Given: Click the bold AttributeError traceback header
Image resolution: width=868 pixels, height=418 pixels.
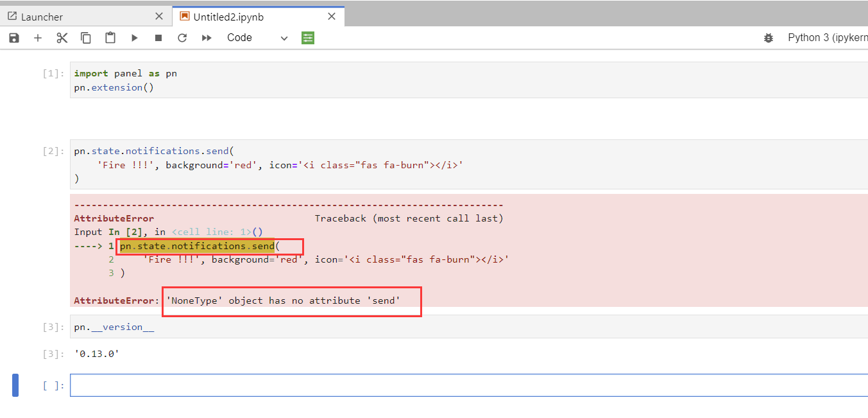Looking at the screenshot, I should coord(114,218).
